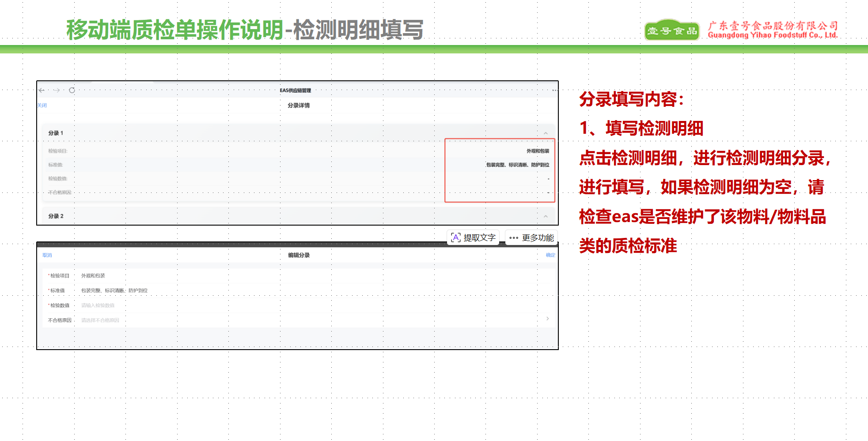The height and width of the screenshot is (441, 868).
Task: Open the 不合格原因 row arrow
Action: (547, 319)
